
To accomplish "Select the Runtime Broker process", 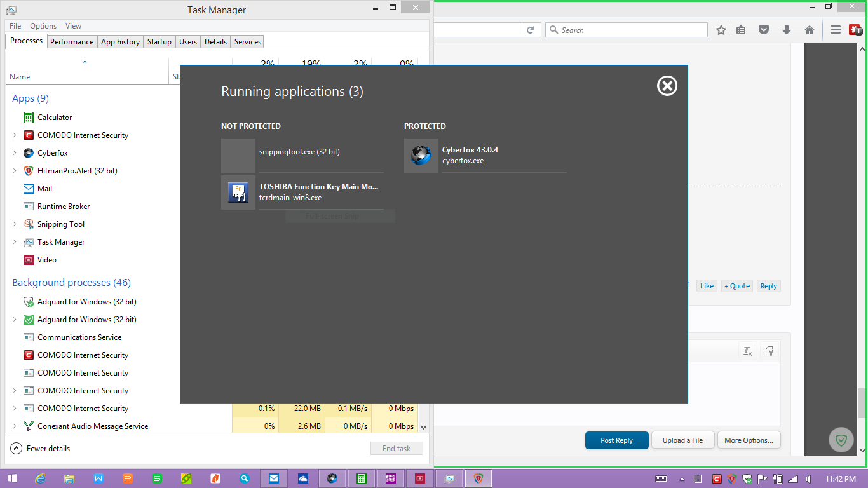I will 64,207.
